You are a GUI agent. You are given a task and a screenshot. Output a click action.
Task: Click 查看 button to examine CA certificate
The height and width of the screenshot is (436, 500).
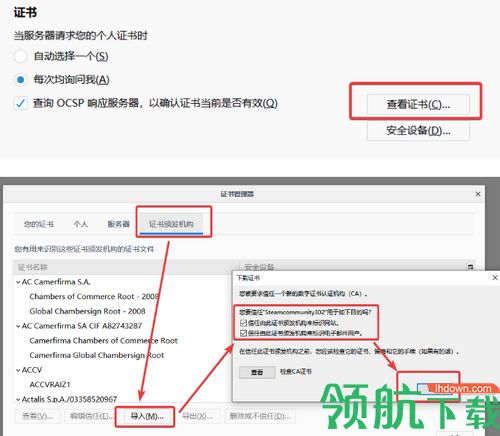[x=257, y=372]
